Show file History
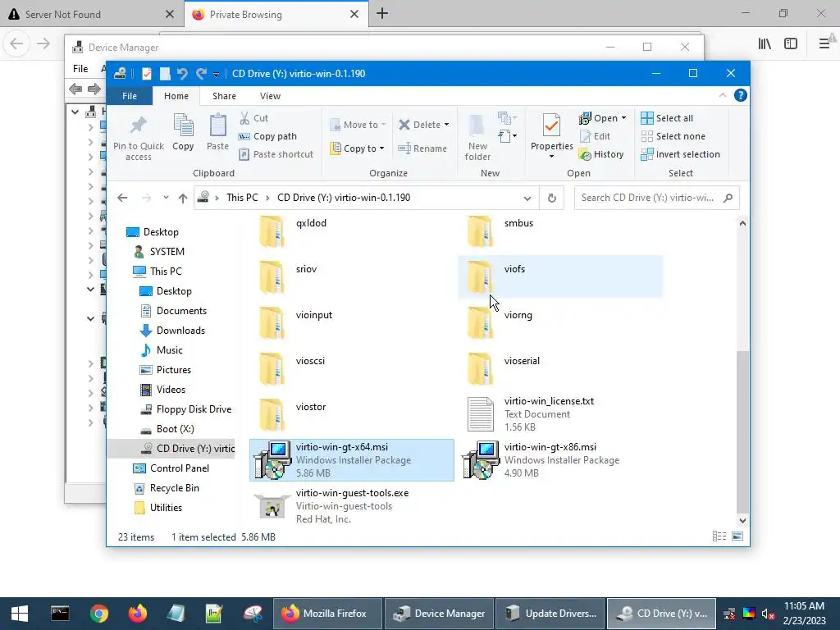This screenshot has height=630, width=840. (x=601, y=154)
